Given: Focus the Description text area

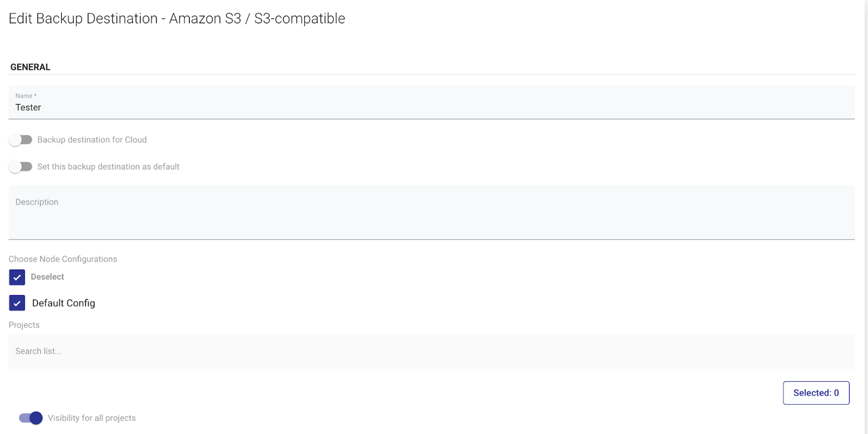Looking at the screenshot, I should pos(431,213).
